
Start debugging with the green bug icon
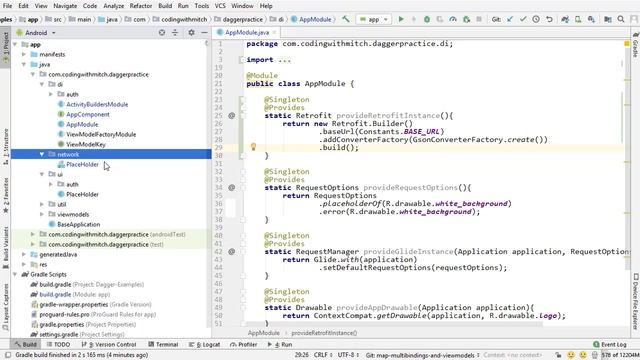pos(427,19)
